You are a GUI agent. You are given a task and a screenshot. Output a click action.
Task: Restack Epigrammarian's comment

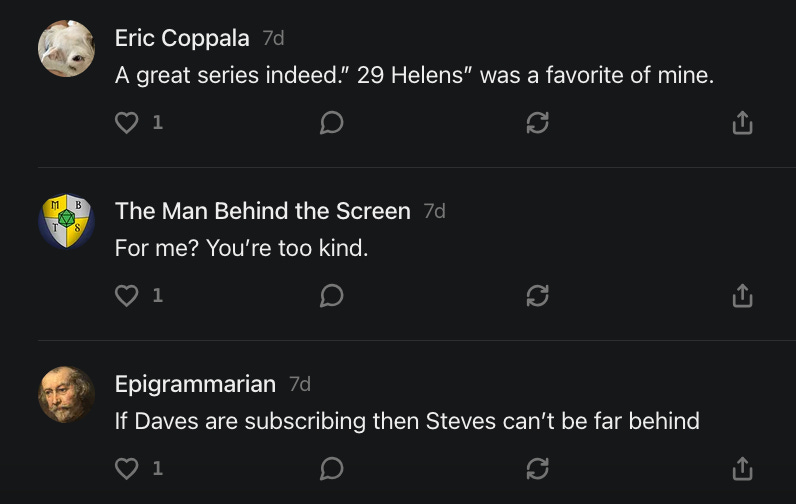[537, 468]
